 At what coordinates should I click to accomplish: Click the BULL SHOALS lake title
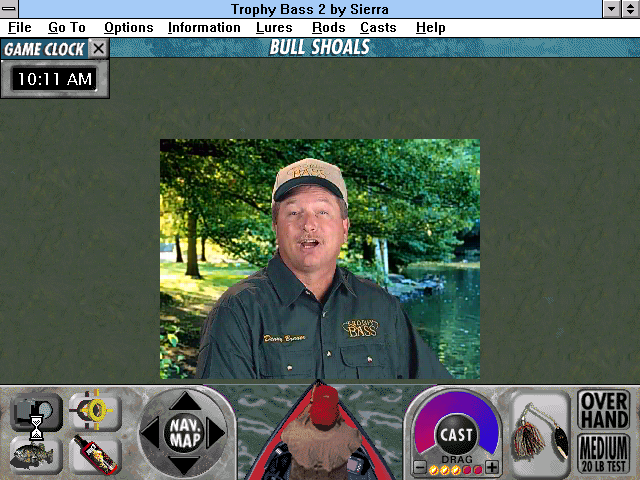click(320, 48)
